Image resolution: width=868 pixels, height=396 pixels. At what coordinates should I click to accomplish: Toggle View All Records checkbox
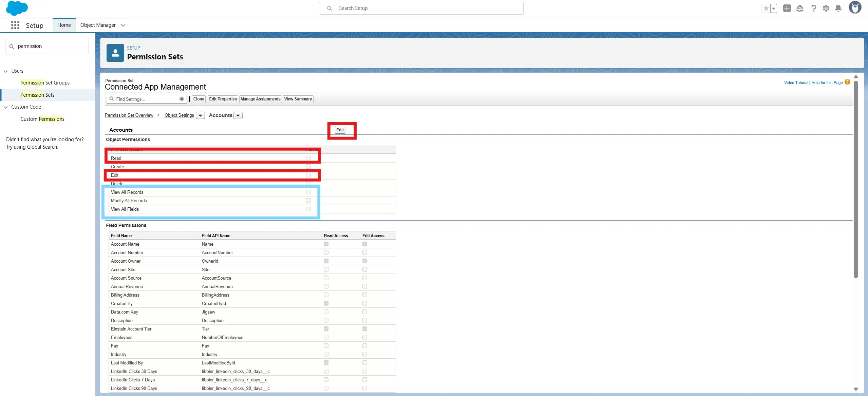click(x=308, y=192)
